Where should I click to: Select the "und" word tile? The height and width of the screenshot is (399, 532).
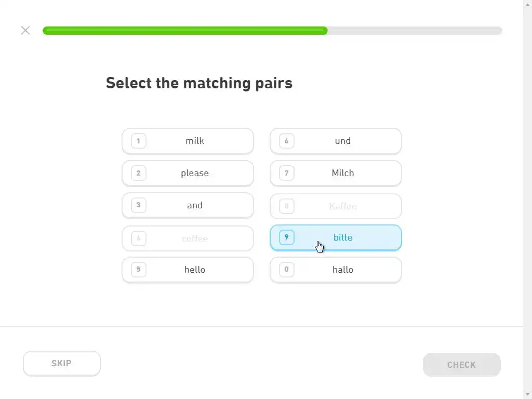pyautogui.click(x=343, y=141)
